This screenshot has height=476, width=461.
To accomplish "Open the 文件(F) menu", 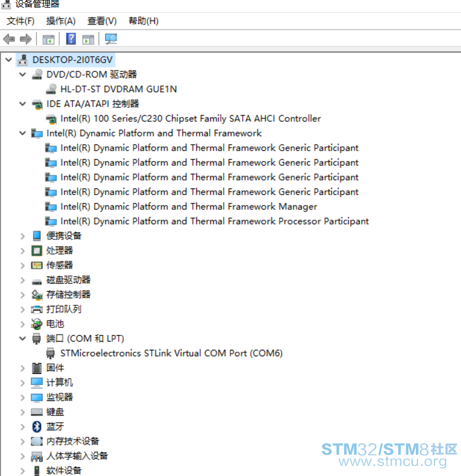I will pos(21,21).
